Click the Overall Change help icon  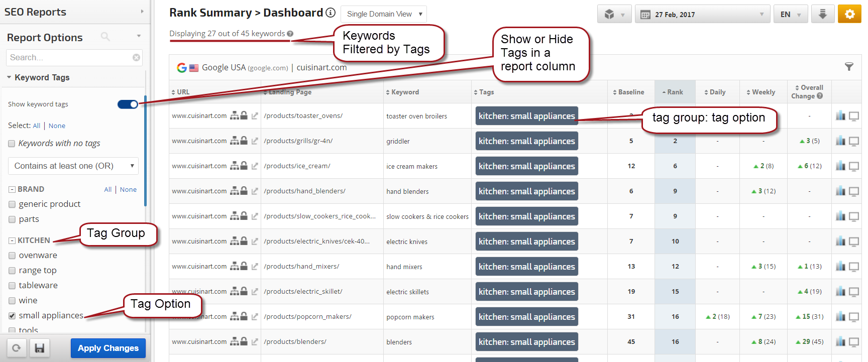[x=820, y=96]
